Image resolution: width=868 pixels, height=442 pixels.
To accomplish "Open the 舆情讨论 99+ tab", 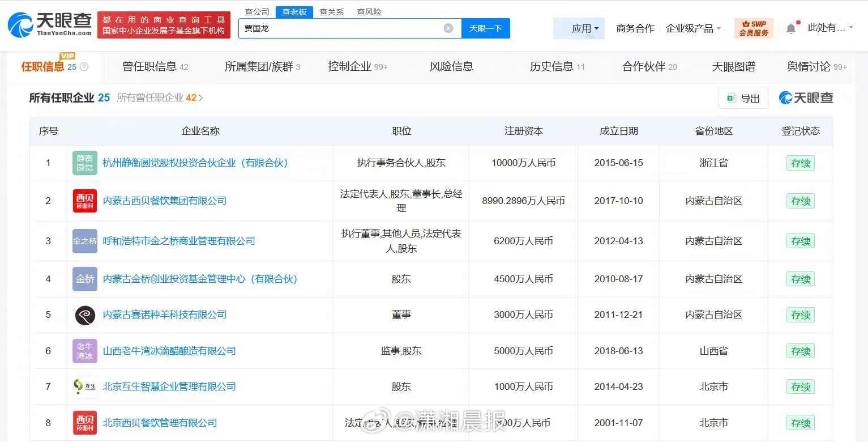I will pyautogui.click(x=817, y=67).
